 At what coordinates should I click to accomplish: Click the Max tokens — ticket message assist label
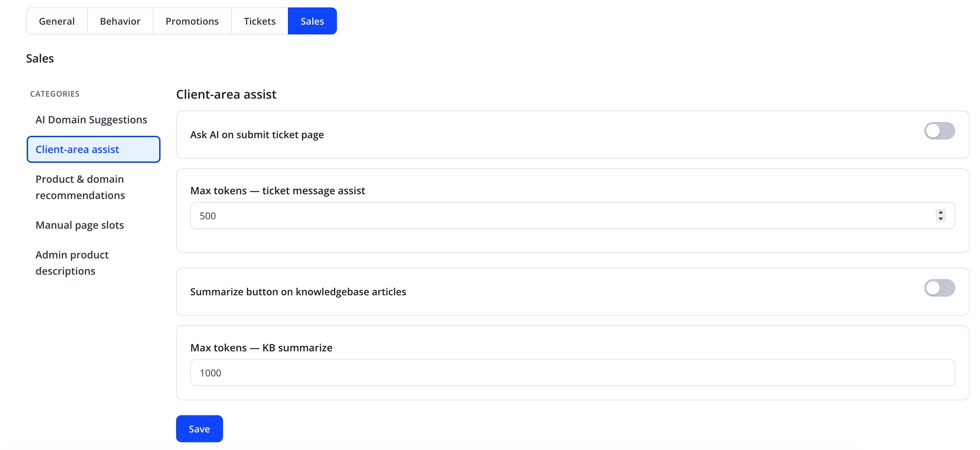coord(278,191)
